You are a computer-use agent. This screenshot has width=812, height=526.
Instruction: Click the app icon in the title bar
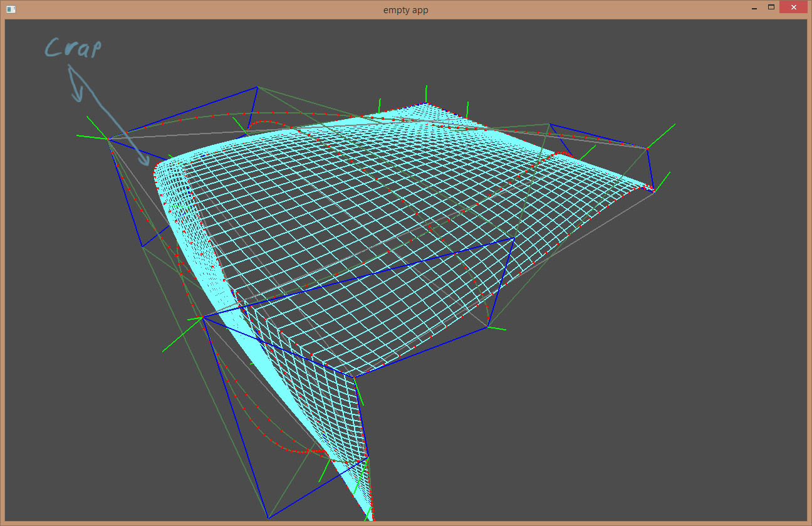[x=11, y=9]
